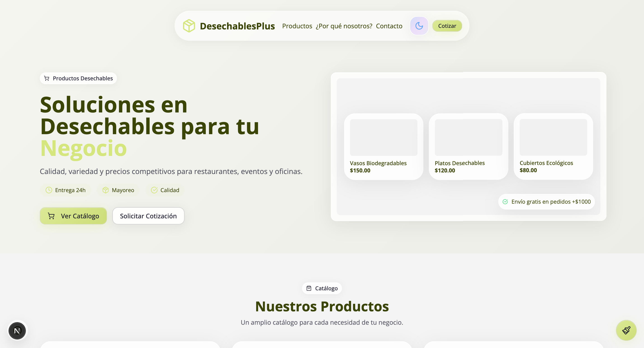
Task: Open the Vasos Biodegradables product card image
Action: [x=384, y=137]
